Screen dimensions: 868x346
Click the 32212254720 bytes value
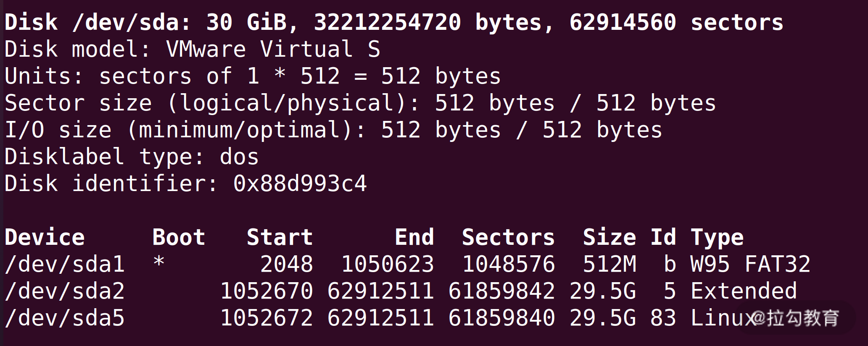coord(387,23)
